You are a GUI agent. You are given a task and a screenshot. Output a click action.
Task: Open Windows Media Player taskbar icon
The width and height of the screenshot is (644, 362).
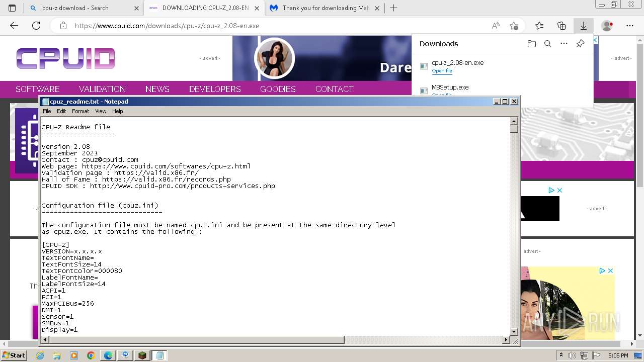(74, 355)
